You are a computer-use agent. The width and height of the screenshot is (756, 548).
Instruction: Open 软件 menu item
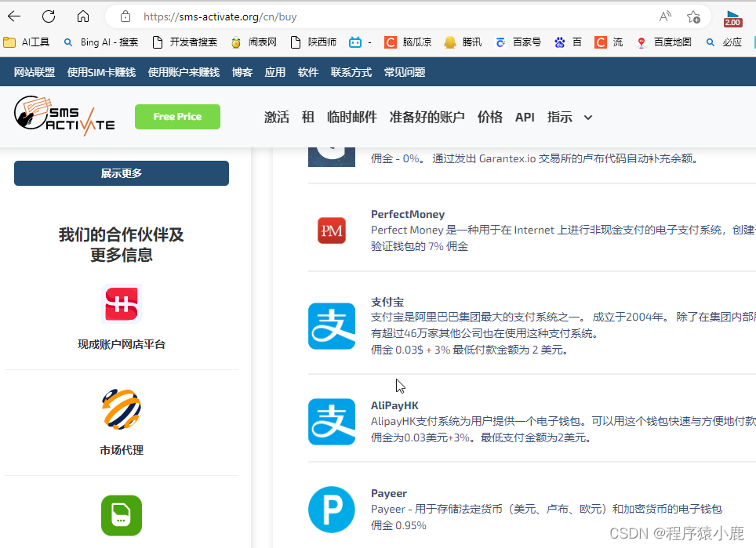tap(308, 72)
